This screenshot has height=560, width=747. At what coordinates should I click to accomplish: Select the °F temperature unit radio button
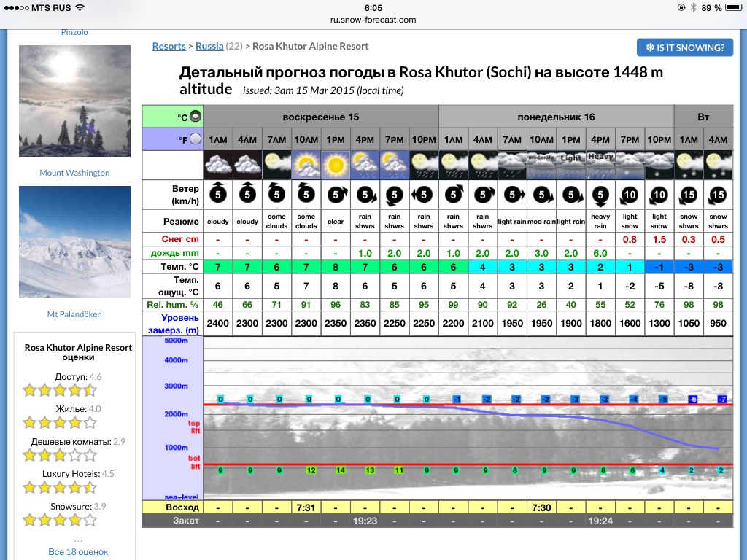(x=196, y=139)
